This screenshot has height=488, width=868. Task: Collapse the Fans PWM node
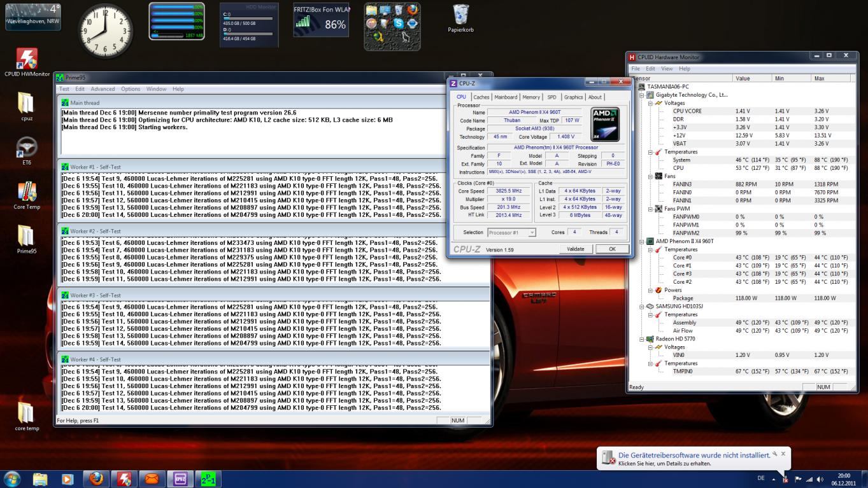point(650,209)
